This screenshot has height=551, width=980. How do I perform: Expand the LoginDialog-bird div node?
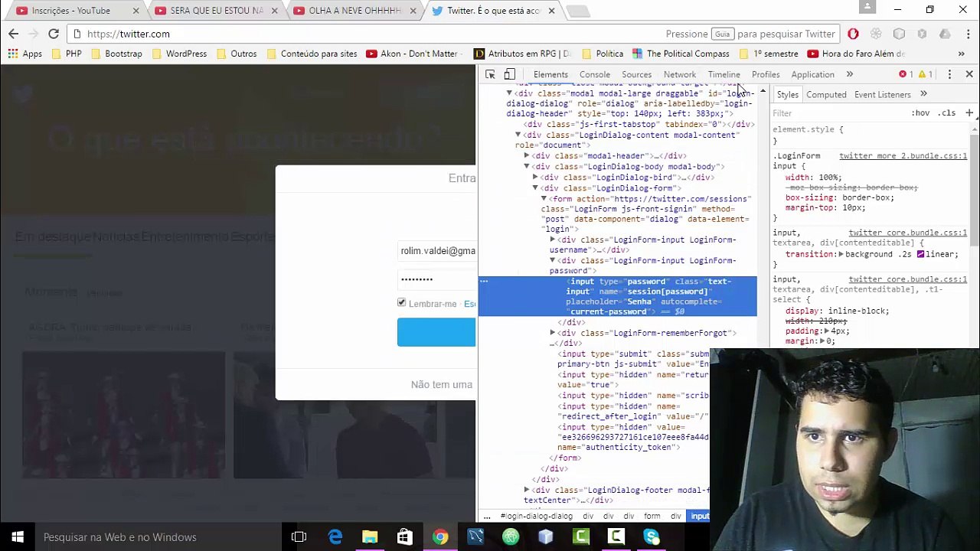pos(535,177)
